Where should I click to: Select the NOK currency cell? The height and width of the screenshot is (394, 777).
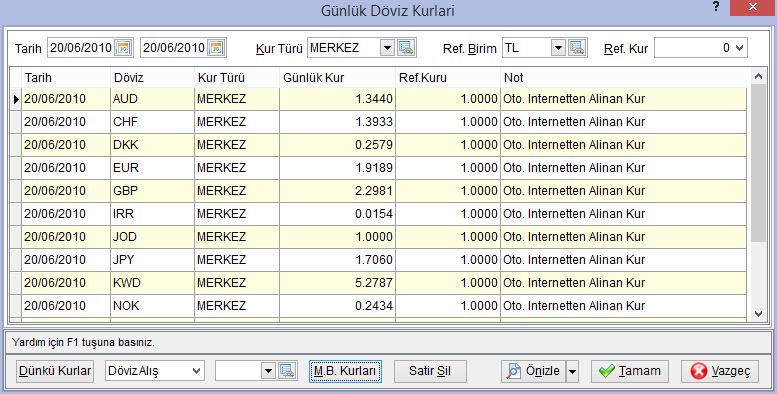(x=153, y=306)
